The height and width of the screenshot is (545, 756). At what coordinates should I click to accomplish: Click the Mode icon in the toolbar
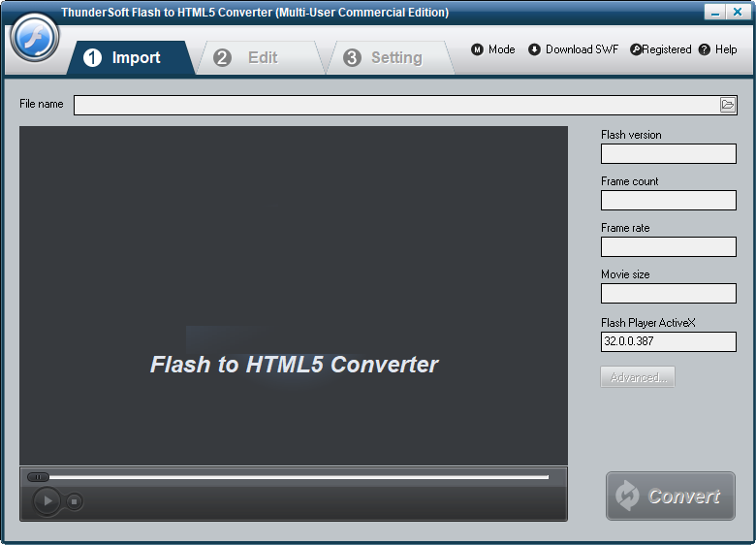477,49
